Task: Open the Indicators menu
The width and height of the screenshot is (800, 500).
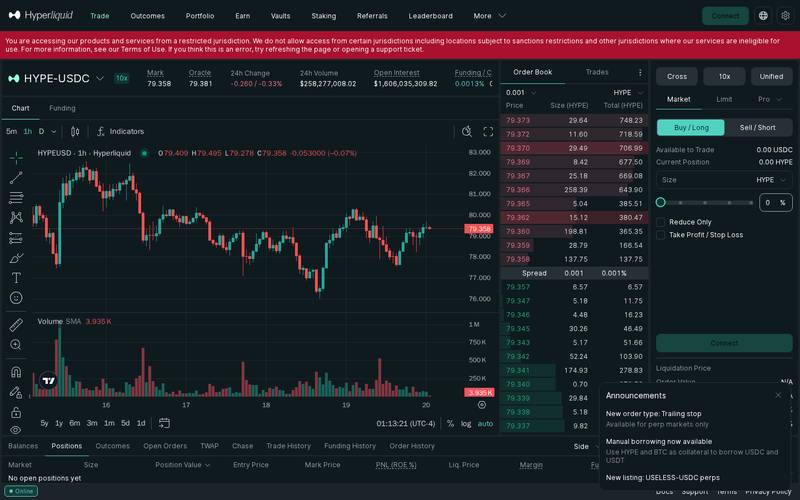Action: pyautogui.click(x=120, y=132)
